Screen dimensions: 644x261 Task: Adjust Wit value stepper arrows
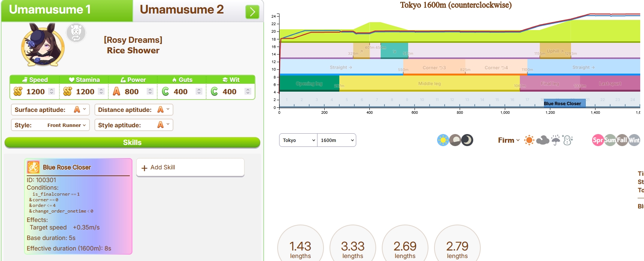coord(248,91)
